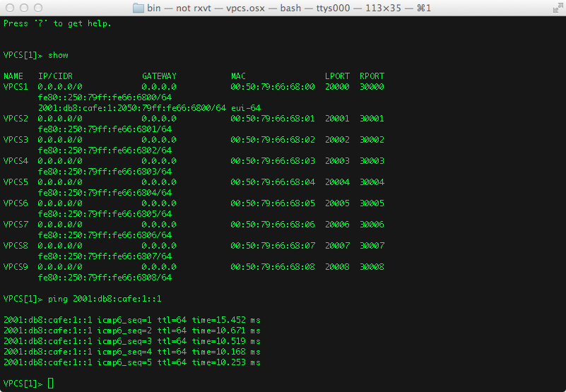Click MAC address 00:50:79:66:68:02
The image size is (566, 392).
click(273, 140)
